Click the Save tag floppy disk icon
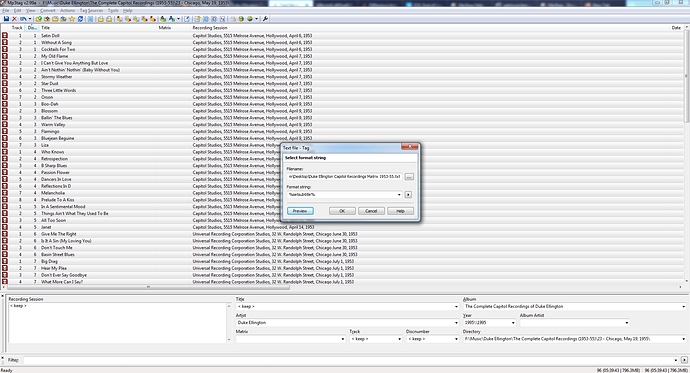 click(7, 19)
